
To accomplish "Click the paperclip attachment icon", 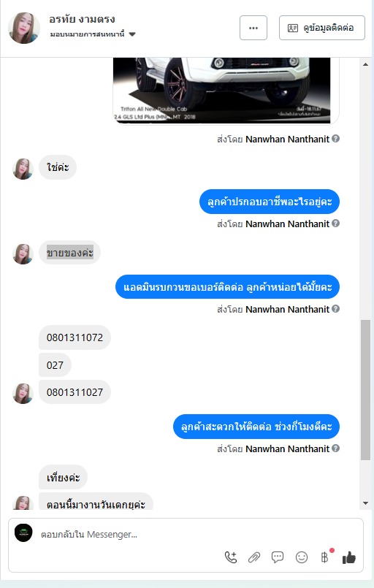I will pyautogui.click(x=254, y=557).
